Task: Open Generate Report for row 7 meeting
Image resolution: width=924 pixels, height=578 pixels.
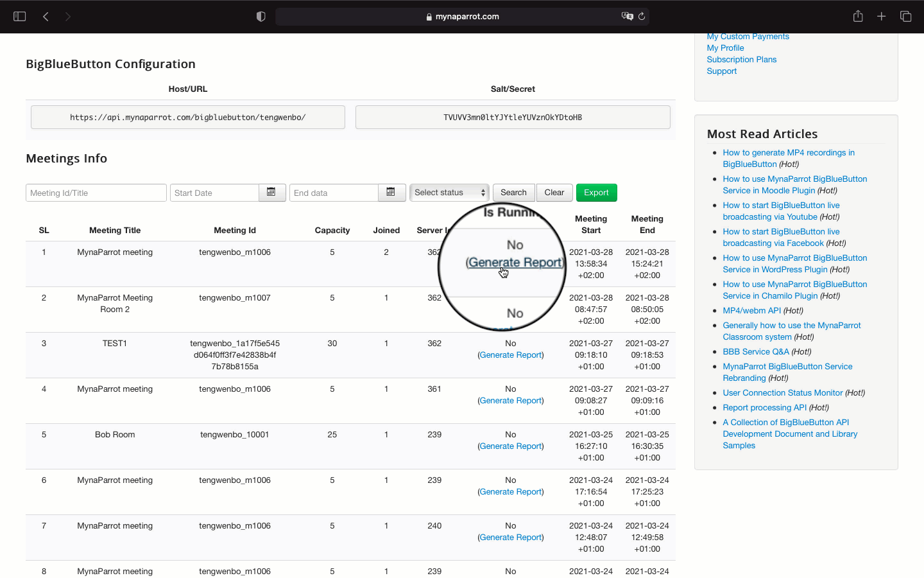Action: click(x=511, y=538)
